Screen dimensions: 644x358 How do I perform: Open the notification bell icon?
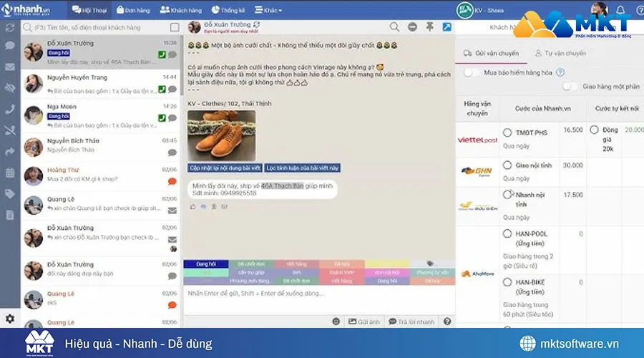click(x=620, y=10)
